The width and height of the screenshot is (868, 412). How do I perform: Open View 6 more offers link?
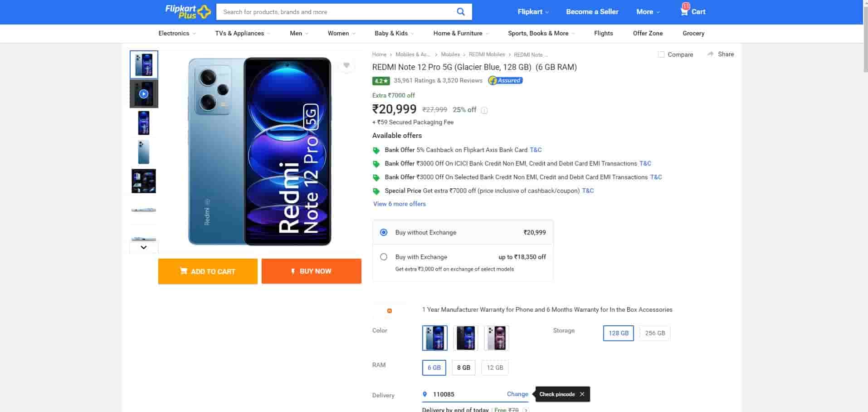(x=399, y=204)
